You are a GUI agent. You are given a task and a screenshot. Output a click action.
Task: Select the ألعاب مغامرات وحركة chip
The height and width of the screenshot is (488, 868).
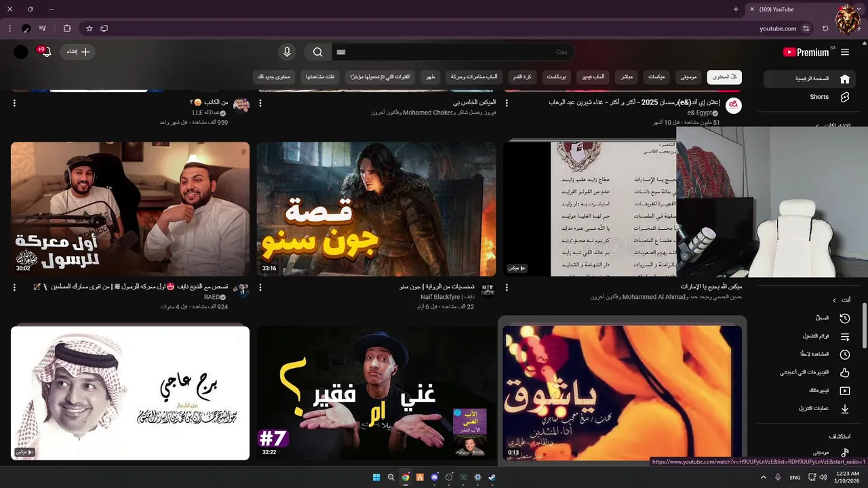[x=474, y=77]
